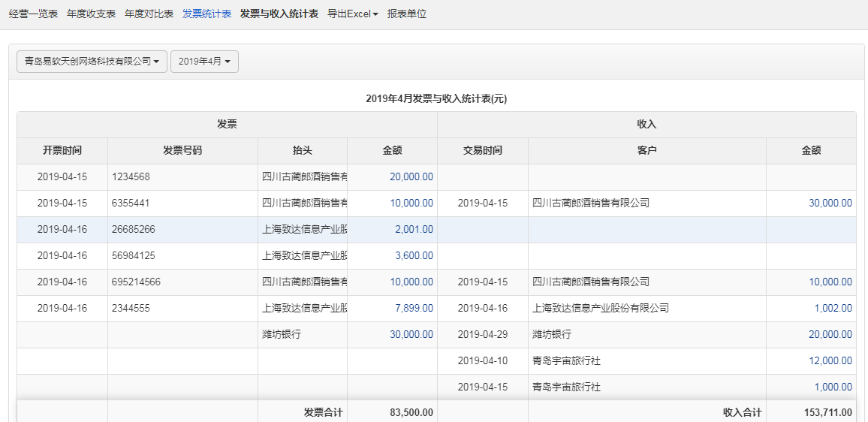Click the 开票时间 column header
Image resolution: width=868 pixels, height=422 pixels.
(x=62, y=151)
